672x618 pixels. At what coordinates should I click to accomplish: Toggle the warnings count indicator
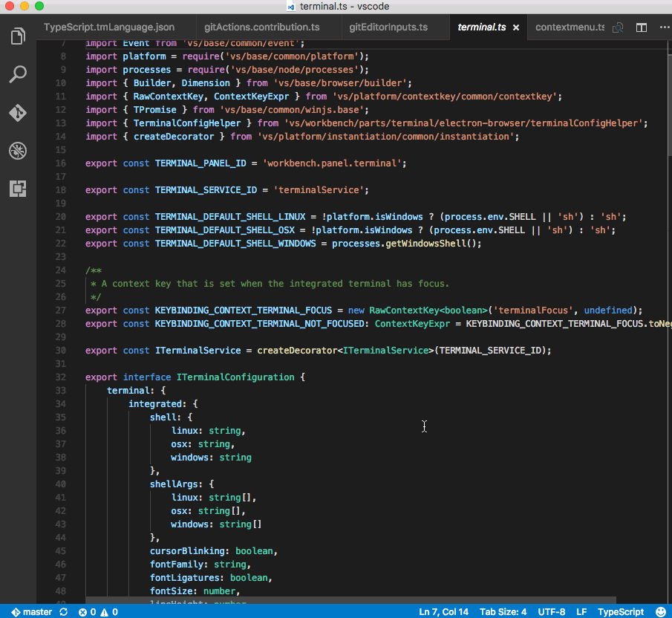pyautogui.click(x=108, y=612)
